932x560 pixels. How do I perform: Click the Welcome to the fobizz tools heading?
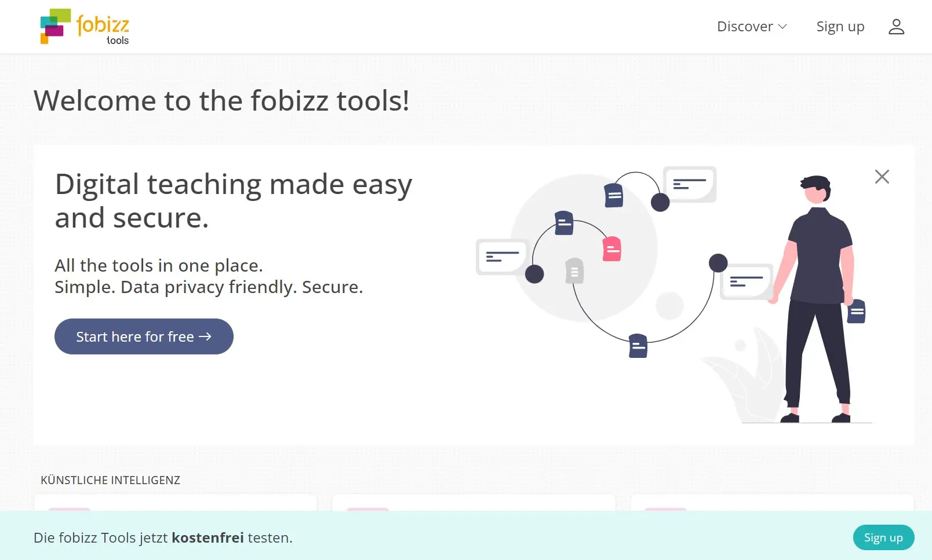click(221, 101)
